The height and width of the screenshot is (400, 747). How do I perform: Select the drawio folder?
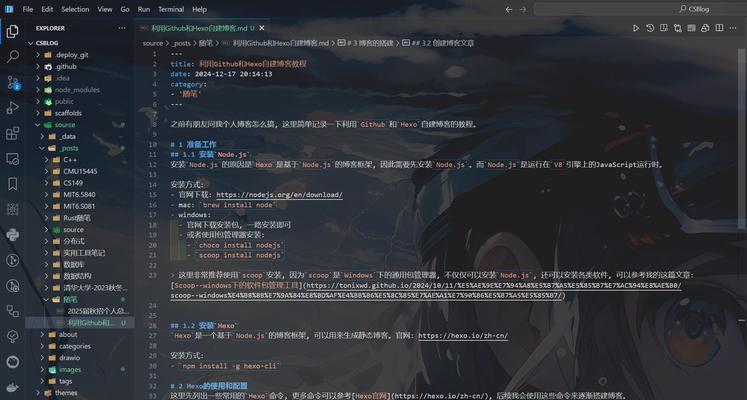coord(80,358)
